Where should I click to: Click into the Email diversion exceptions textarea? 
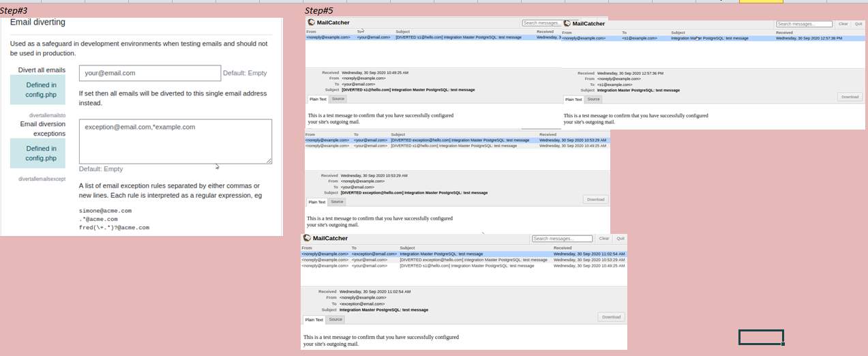[175, 141]
